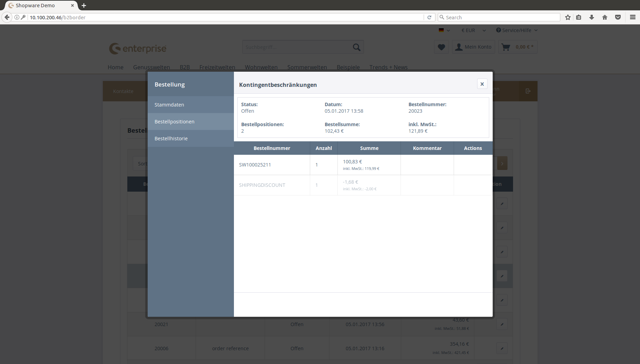Go to browser home page icon
This screenshot has height=364, width=640.
click(605, 17)
